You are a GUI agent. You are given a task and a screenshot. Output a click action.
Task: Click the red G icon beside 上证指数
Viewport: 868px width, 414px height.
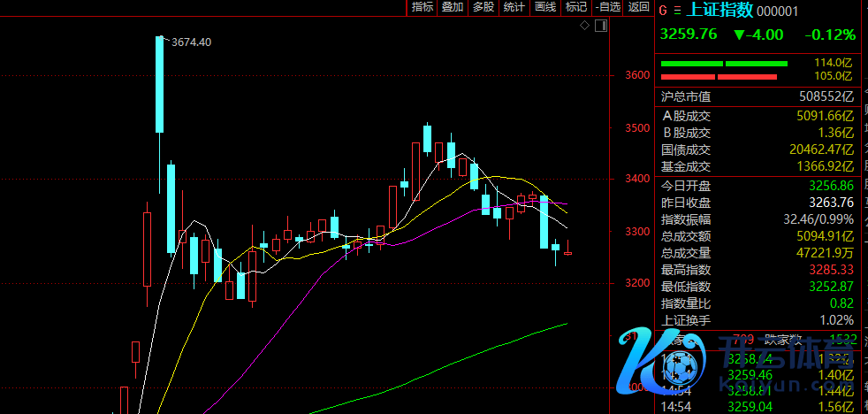pyautogui.click(x=663, y=11)
